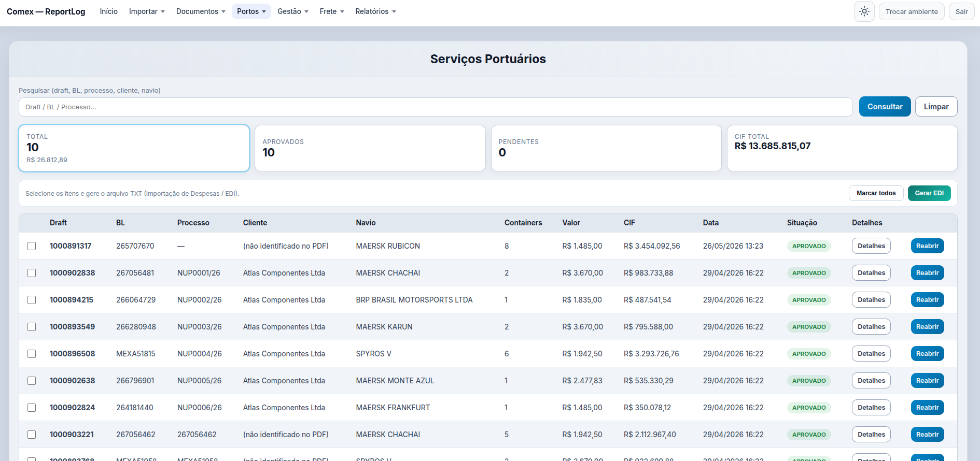Show Detalhes for draft 1000902638
Image resolution: width=980 pixels, height=461 pixels.
[871, 381]
